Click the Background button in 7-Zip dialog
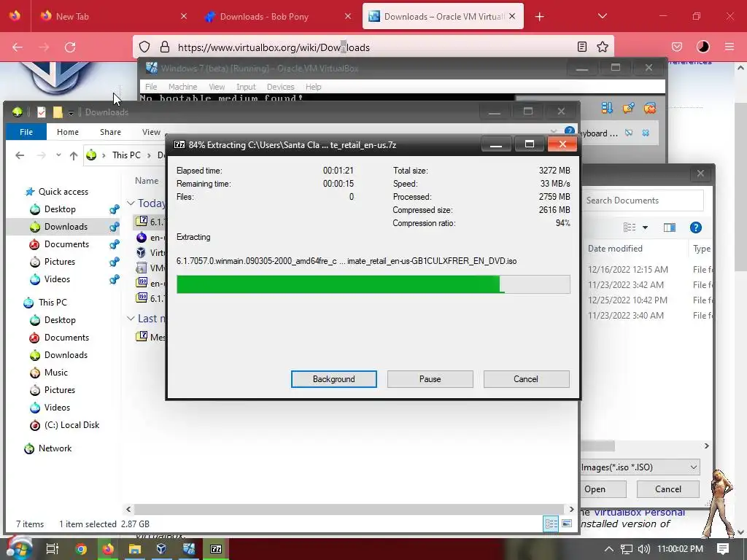Viewport: 747px width, 560px height. 333,379
